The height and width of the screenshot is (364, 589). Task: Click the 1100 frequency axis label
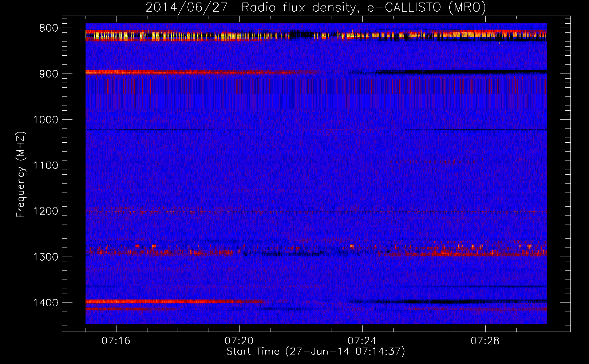coord(46,166)
